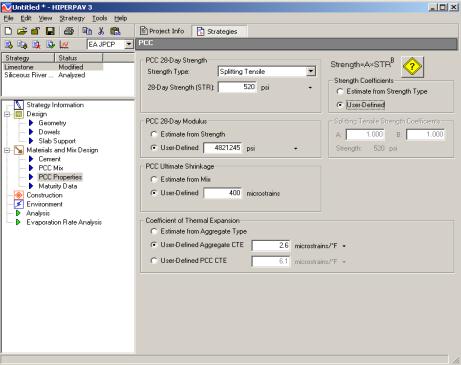
Task: Click the Copy strategy icon
Action: [22, 44]
